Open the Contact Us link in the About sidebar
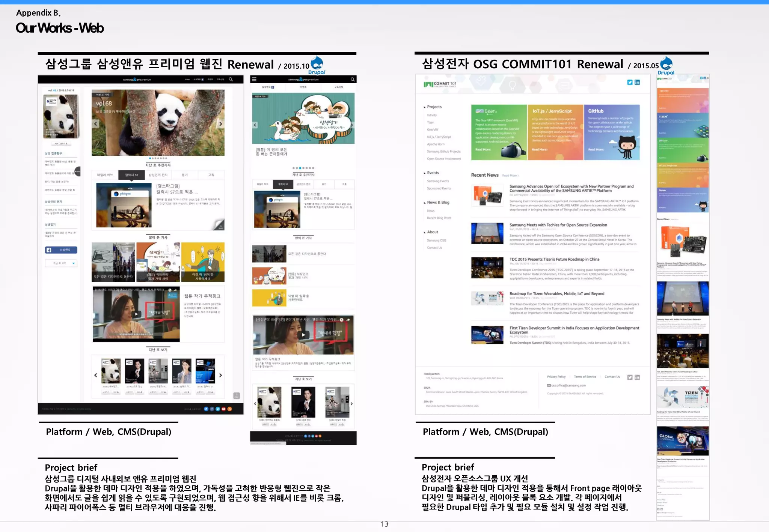Screen dimensions: 769x532 coord(434,248)
